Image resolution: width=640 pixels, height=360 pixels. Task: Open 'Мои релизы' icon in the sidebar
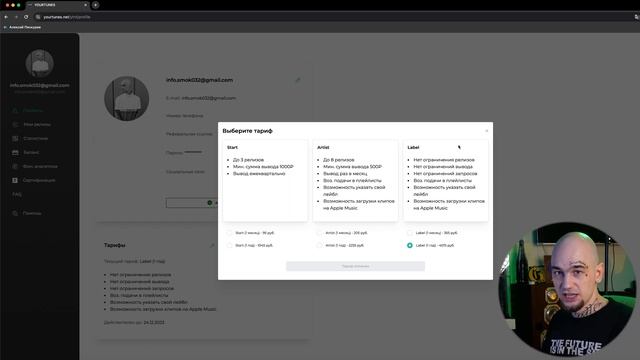tap(15, 124)
